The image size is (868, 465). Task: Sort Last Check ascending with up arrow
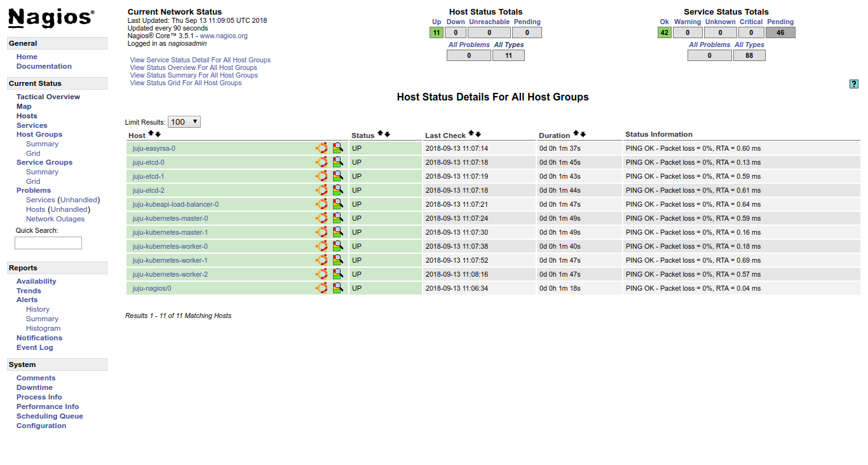click(471, 134)
